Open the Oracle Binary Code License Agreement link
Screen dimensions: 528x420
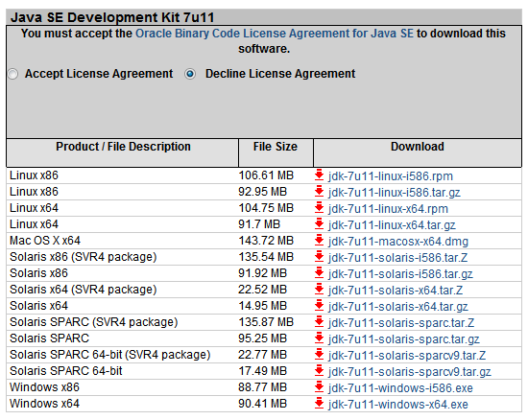pyautogui.click(x=275, y=34)
